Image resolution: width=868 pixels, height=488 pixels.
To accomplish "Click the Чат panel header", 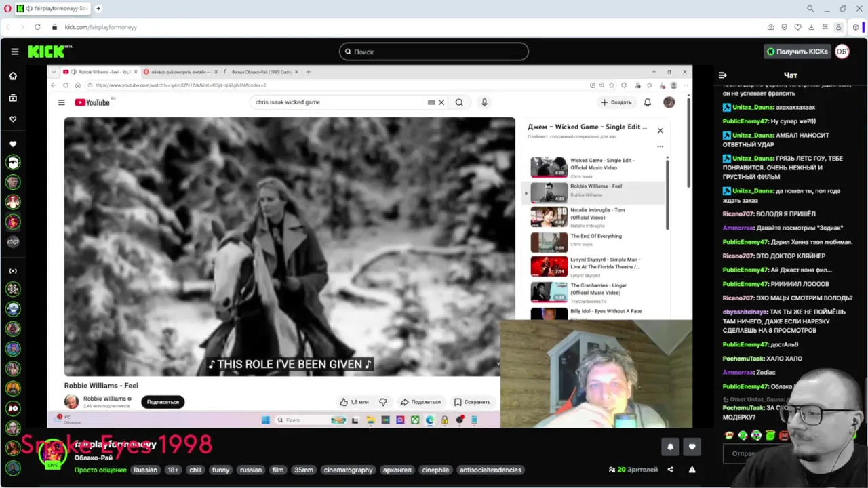I will (x=790, y=75).
